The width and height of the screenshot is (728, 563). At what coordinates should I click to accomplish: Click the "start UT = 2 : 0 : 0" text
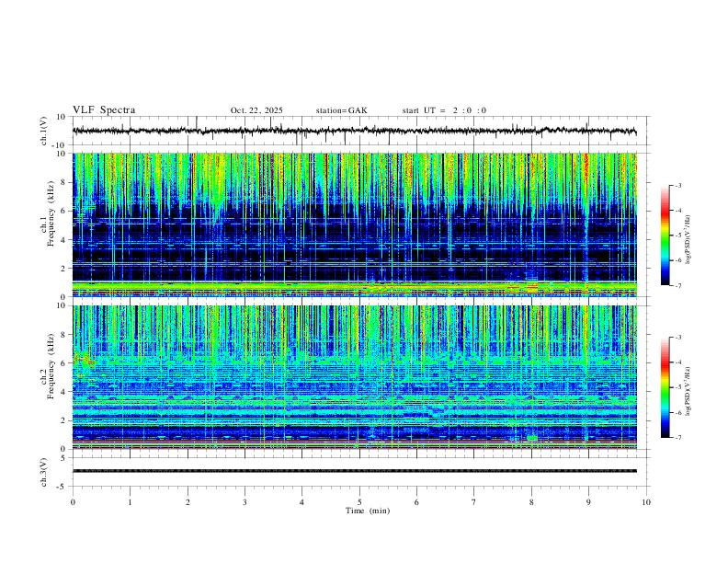[444, 110]
